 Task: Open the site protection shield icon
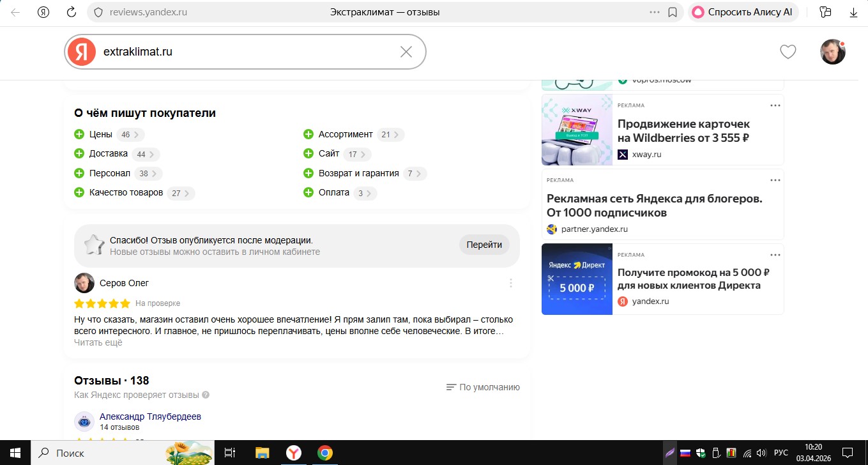click(98, 12)
